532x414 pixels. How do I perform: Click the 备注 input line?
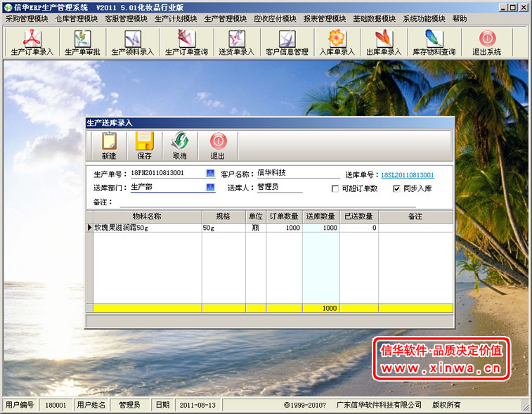click(x=268, y=202)
